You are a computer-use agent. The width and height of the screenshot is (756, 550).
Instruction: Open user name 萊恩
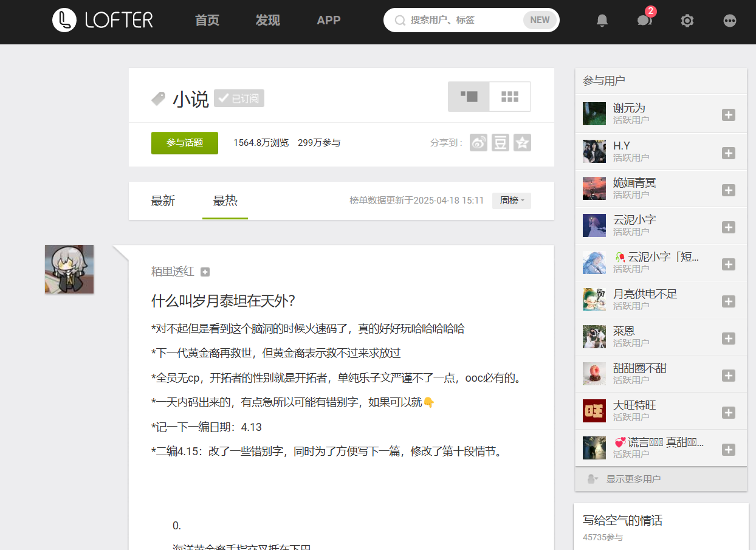tap(624, 331)
